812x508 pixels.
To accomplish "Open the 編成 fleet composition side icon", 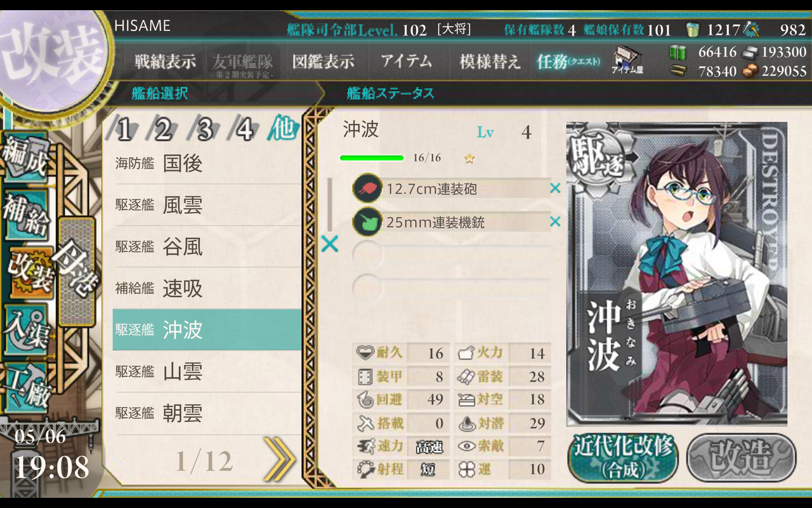I will click(25, 156).
